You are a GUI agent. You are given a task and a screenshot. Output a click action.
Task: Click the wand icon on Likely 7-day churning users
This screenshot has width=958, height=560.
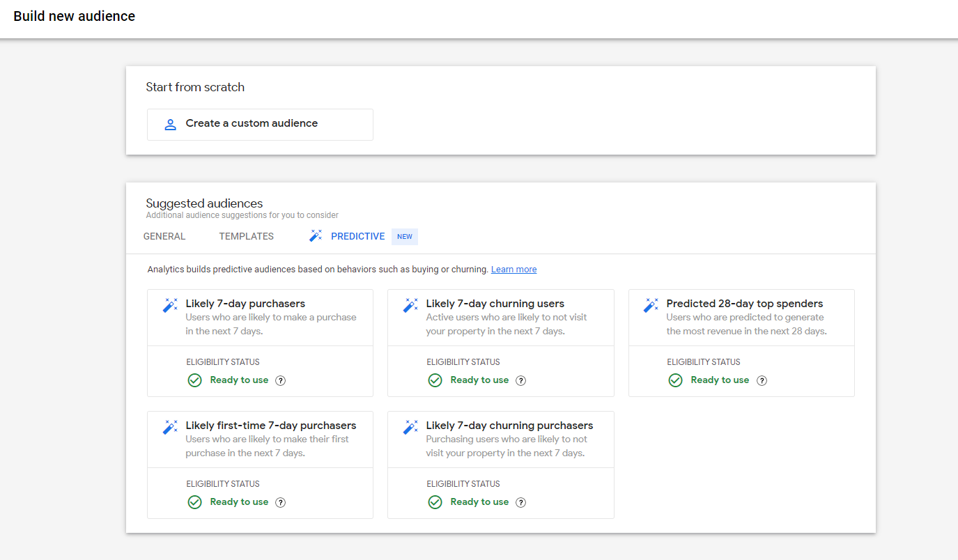[410, 306]
